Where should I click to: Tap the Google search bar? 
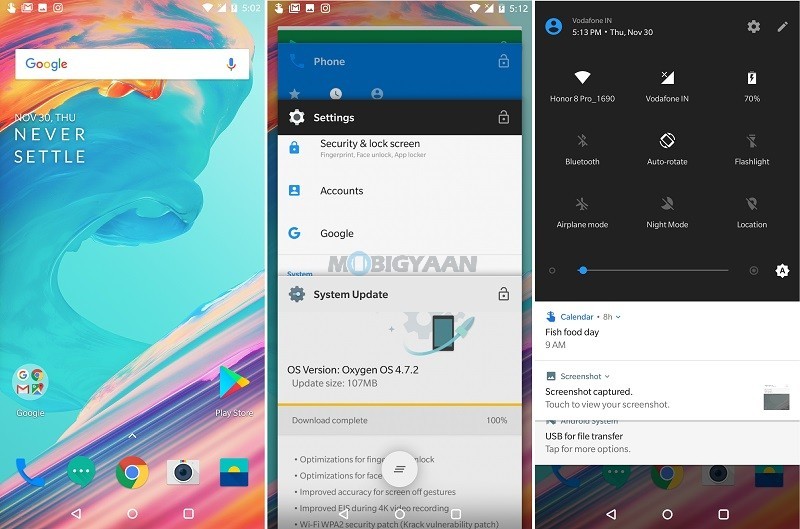pyautogui.click(x=132, y=64)
